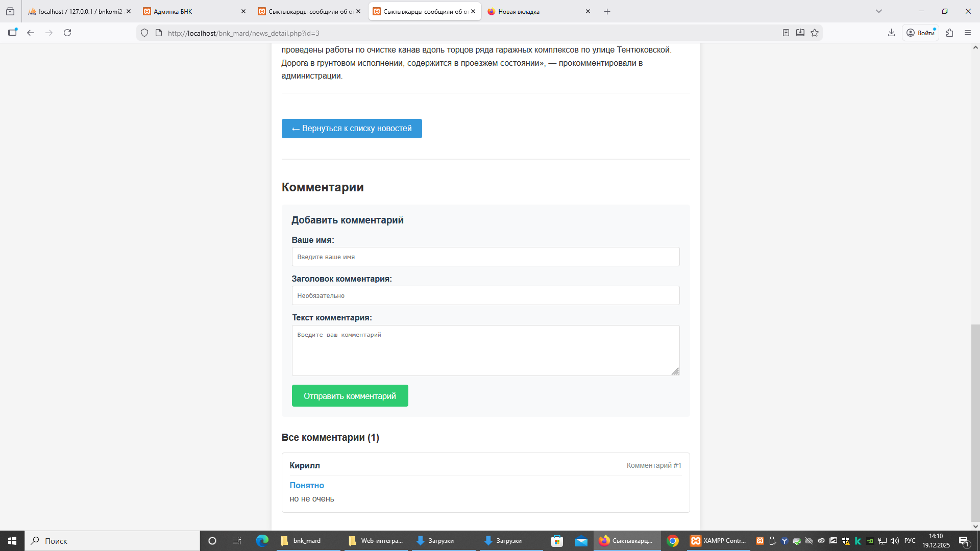Submit with Отправить комментарий button
The height and width of the screenshot is (551, 980).
tap(350, 396)
